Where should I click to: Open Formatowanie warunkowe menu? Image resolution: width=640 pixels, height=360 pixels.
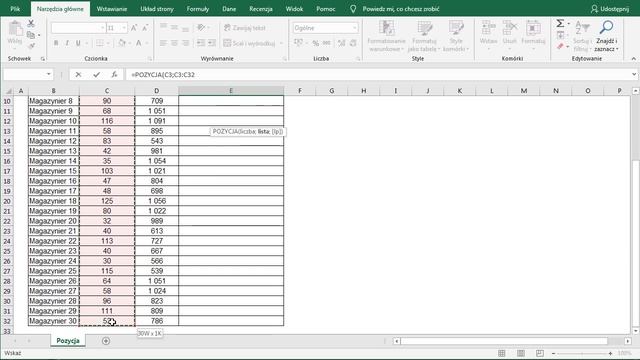click(x=386, y=36)
